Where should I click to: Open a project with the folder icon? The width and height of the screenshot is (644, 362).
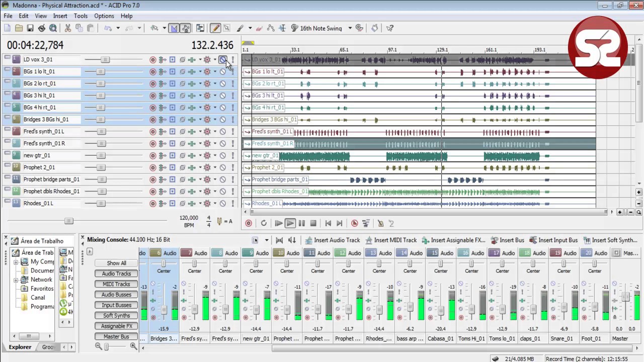(19, 28)
